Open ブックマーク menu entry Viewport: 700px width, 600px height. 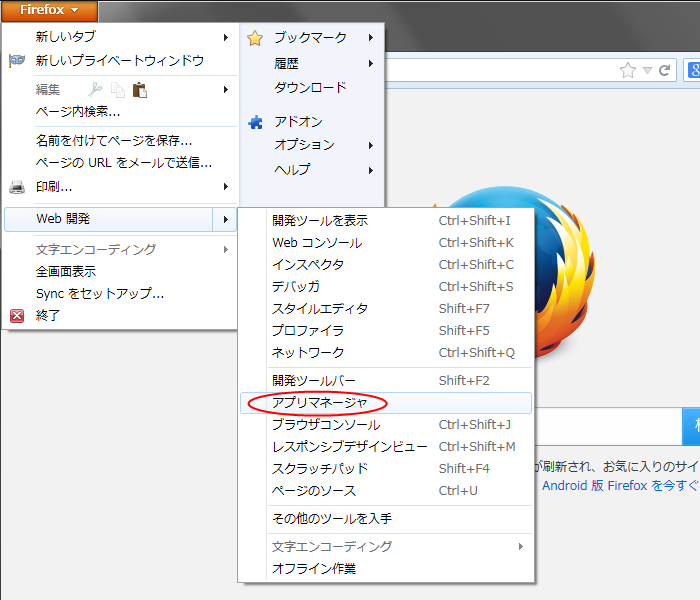pos(312,38)
